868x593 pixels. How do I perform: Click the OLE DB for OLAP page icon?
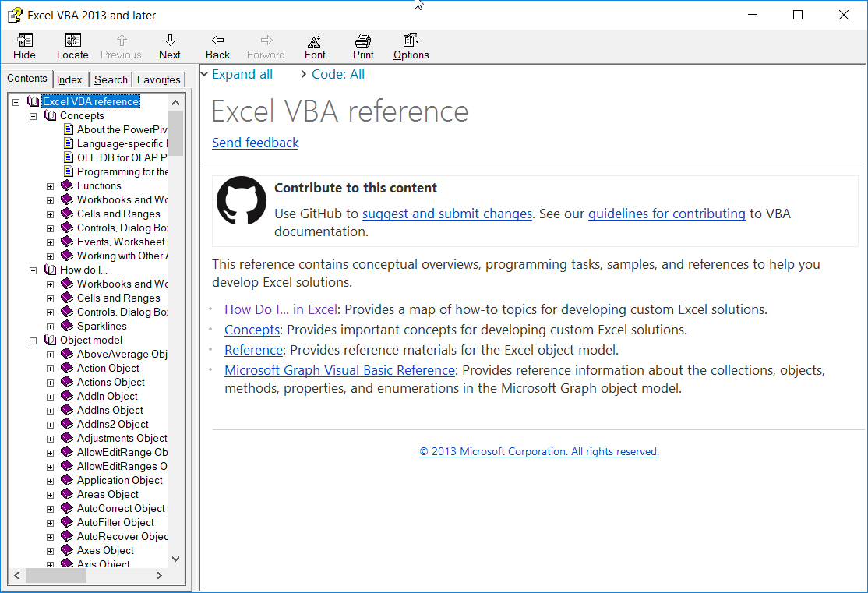(x=69, y=157)
